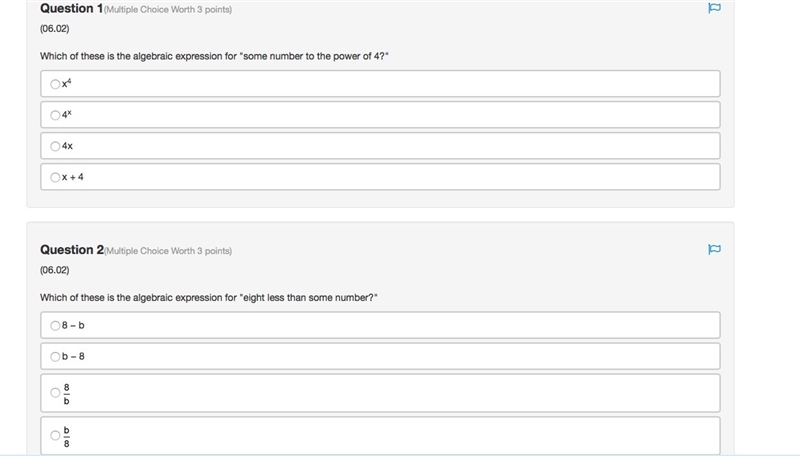Click the 4x answer box row
This screenshot has height=456, width=800.
[x=381, y=146]
